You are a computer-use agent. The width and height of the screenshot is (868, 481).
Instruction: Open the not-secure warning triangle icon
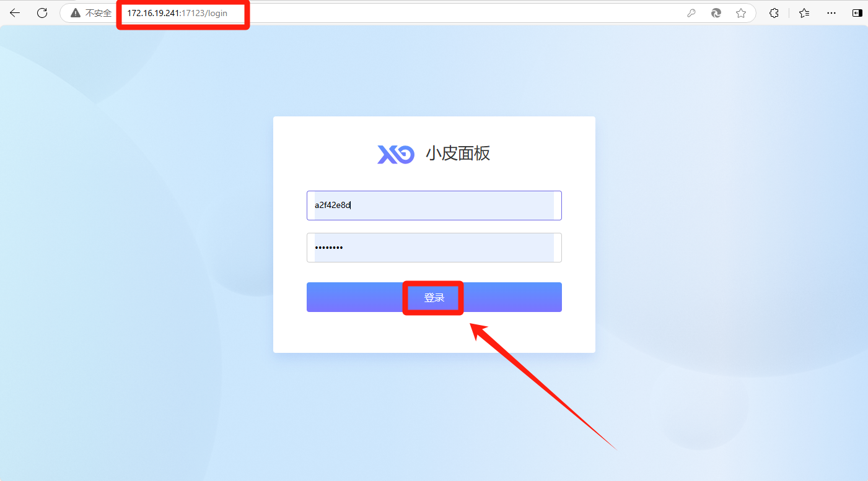click(x=76, y=13)
